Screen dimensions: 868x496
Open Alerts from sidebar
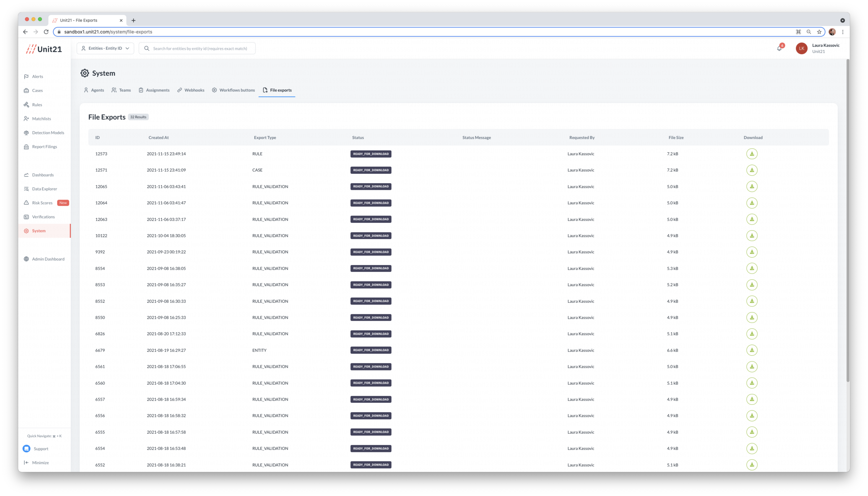(38, 76)
